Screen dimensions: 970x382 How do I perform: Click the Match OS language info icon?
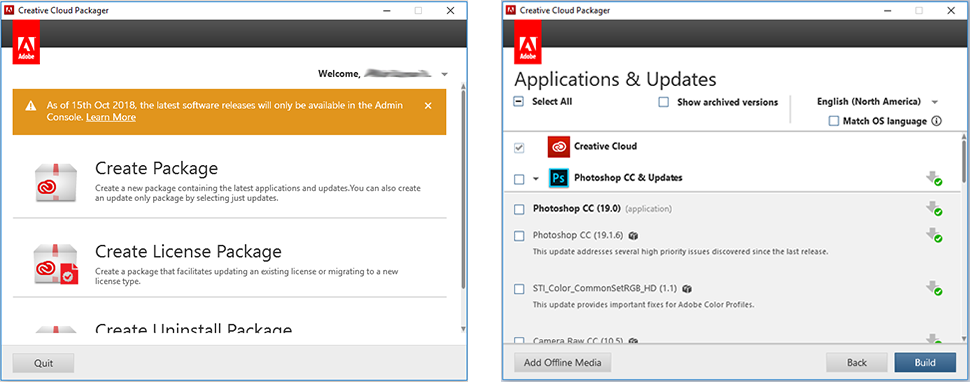[x=937, y=121]
